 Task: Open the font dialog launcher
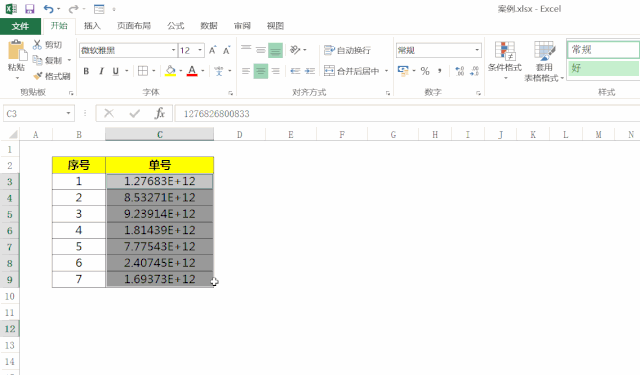pyautogui.click(x=231, y=93)
